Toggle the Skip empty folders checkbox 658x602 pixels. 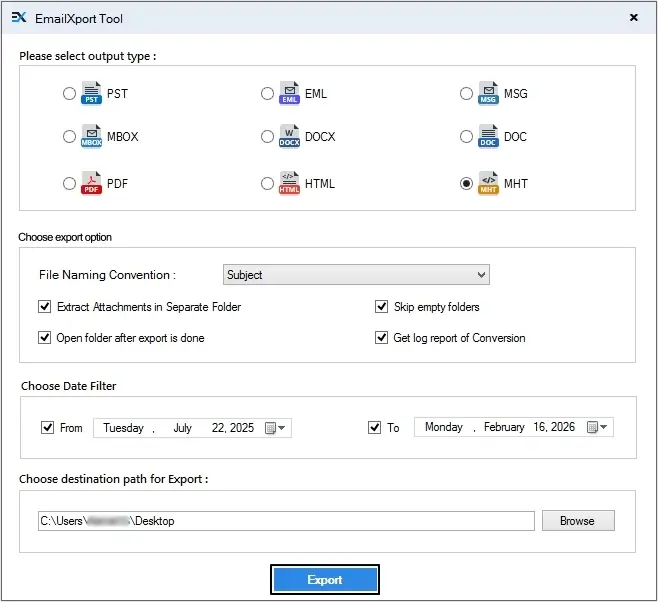tap(382, 307)
